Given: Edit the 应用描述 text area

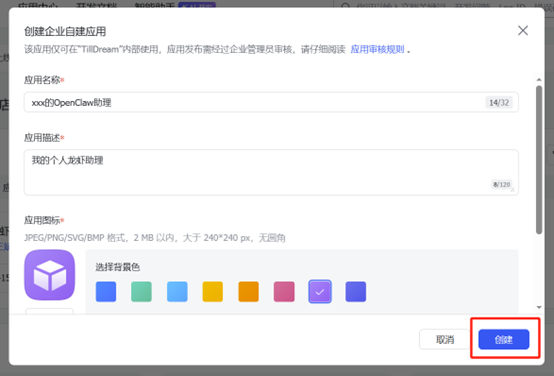Looking at the screenshot, I should [x=271, y=172].
